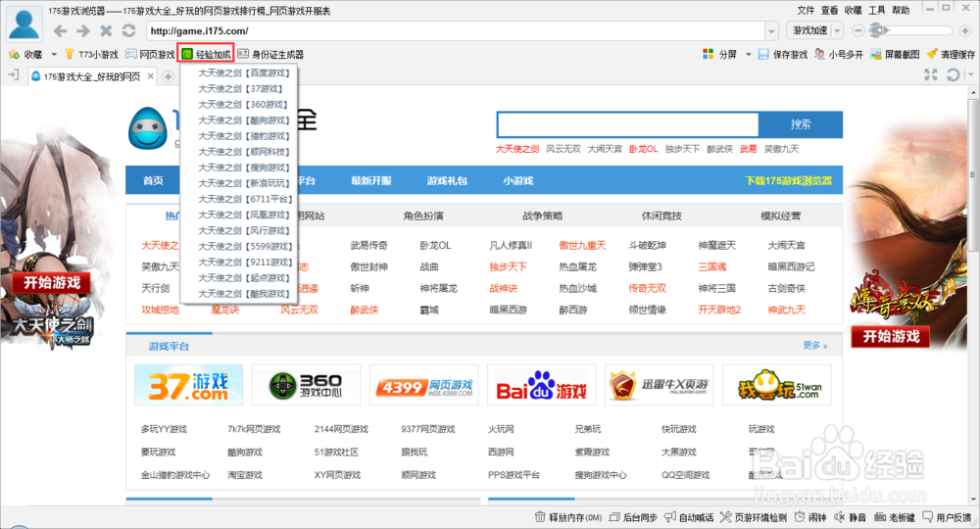Open the 网页游戏 bookmark

(151, 54)
